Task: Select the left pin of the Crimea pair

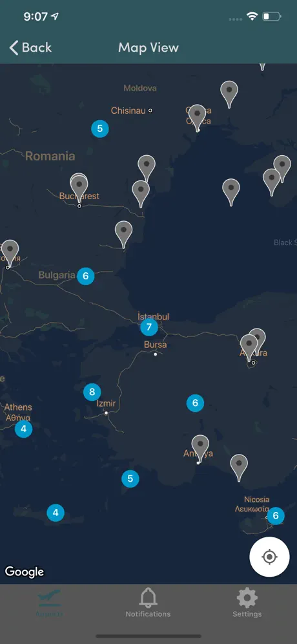Action: coord(271,182)
